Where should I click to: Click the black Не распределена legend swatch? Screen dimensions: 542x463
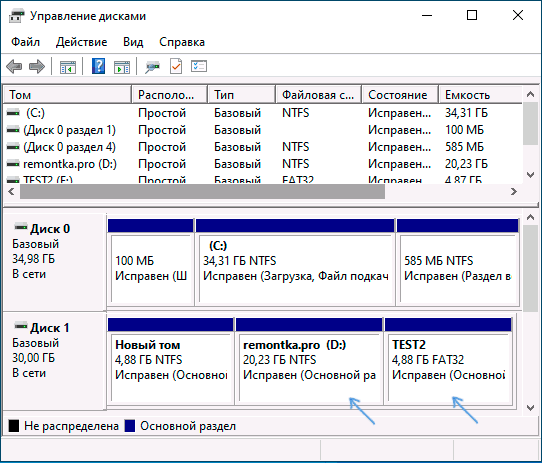click(x=14, y=426)
